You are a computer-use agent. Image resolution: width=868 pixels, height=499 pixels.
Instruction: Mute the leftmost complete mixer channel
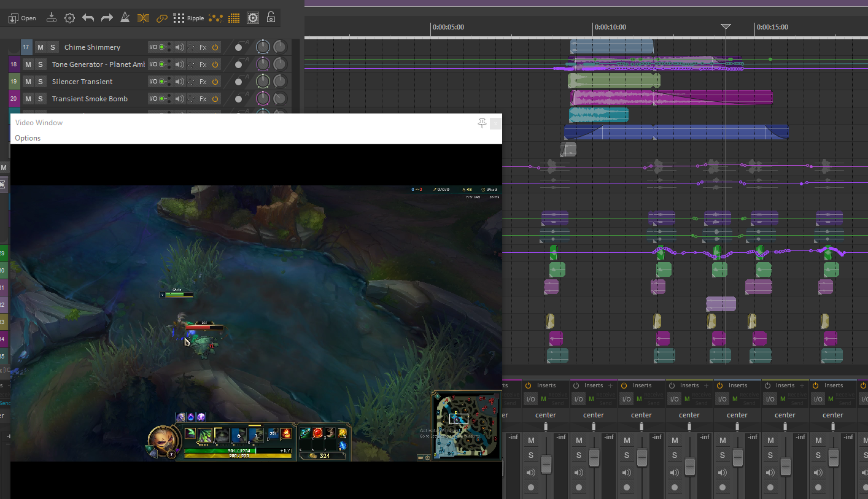tap(531, 441)
